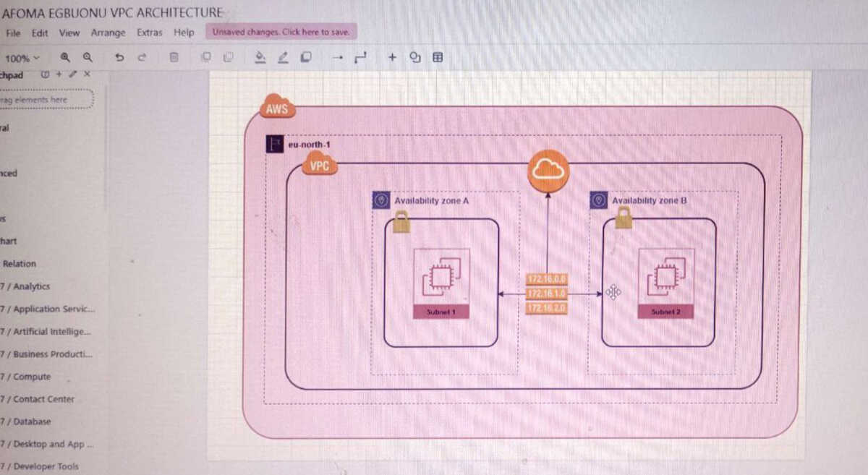Click the Scratchpad help icon
Image resolution: width=868 pixels, height=475 pixels.
46,74
